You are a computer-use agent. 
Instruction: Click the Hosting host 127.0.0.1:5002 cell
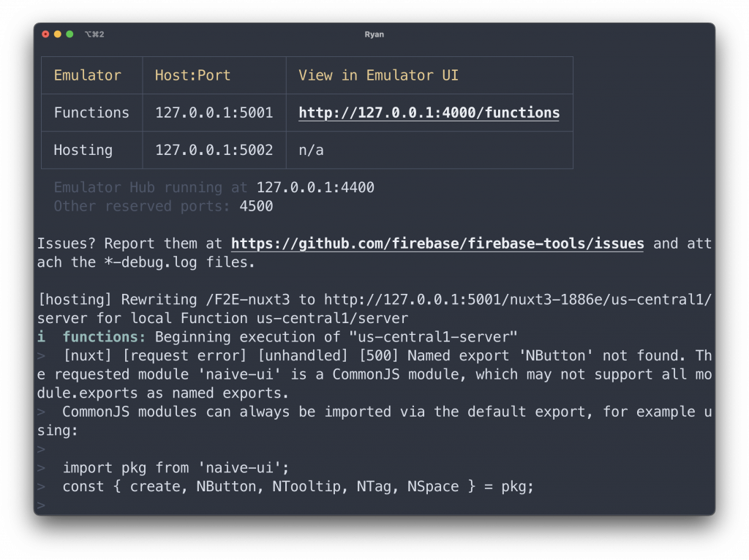[214, 150]
